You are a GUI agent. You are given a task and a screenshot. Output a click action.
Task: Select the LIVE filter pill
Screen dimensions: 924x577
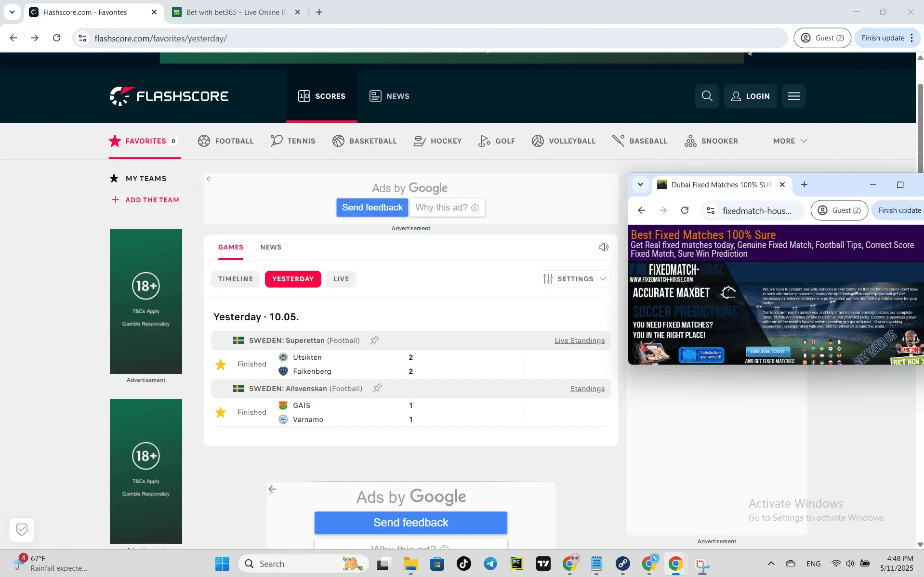click(341, 279)
